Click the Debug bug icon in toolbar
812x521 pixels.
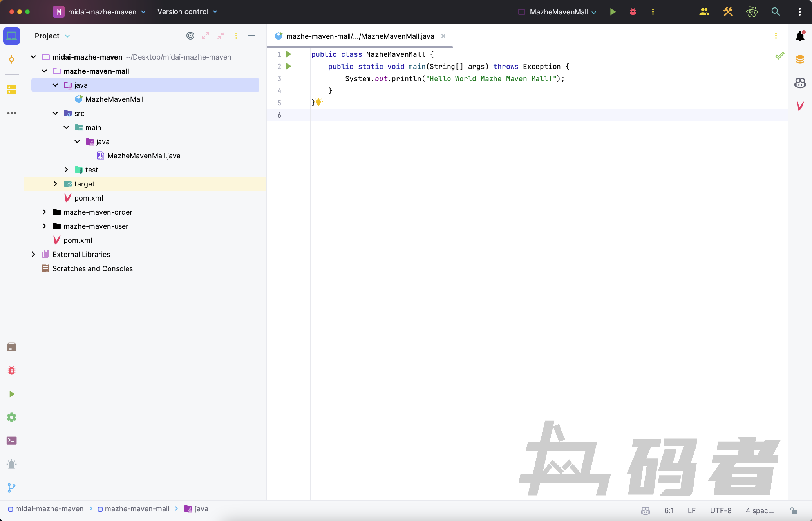(x=633, y=12)
